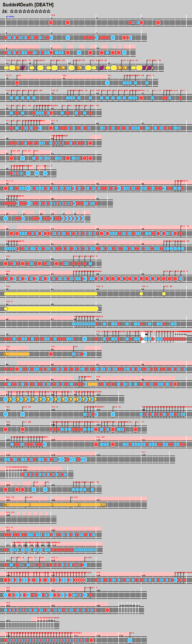192x644 pixels.
Task: Click measure number 128
Action: (x=8, y=515)
